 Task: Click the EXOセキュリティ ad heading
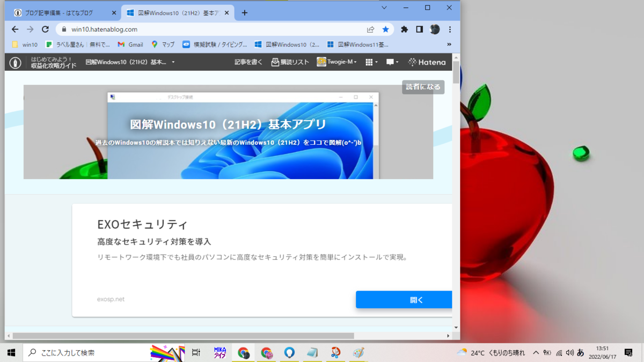point(143,224)
